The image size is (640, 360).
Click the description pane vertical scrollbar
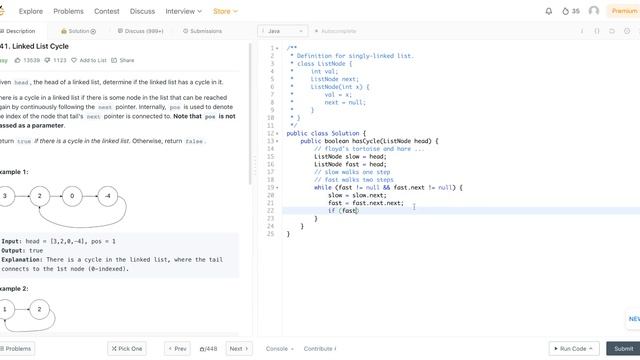[x=250, y=113]
